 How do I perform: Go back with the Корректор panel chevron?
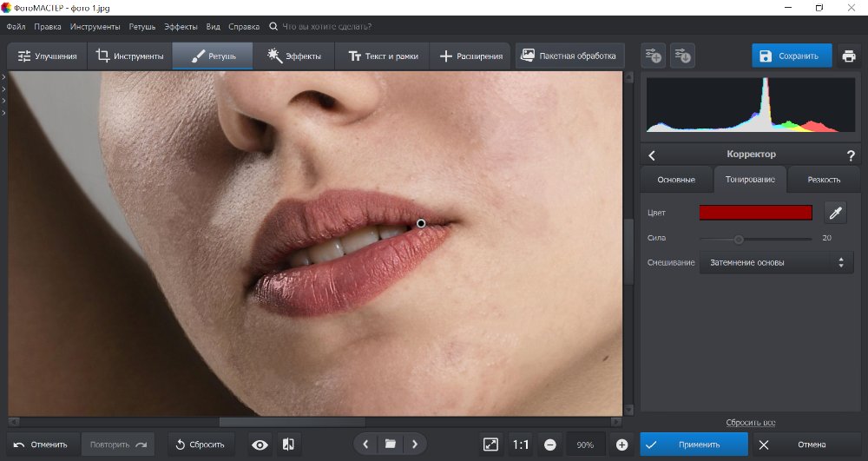pyautogui.click(x=653, y=155)
